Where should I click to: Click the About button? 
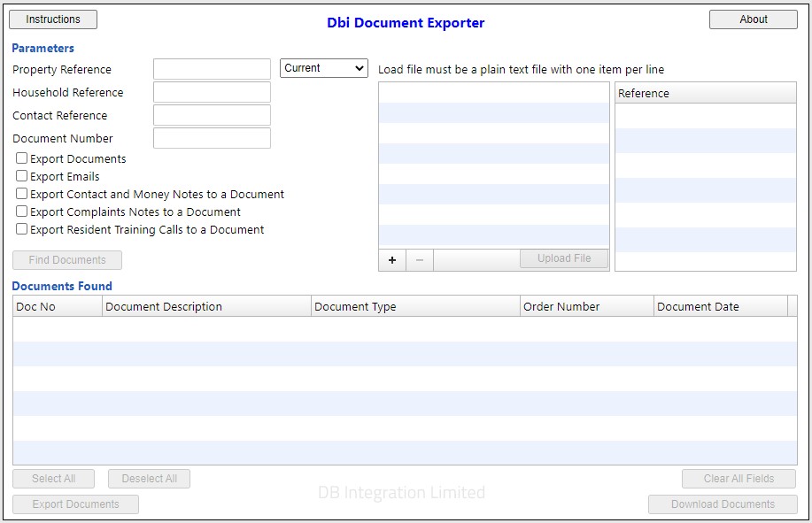pyautogui.click(x=753, y=19)
